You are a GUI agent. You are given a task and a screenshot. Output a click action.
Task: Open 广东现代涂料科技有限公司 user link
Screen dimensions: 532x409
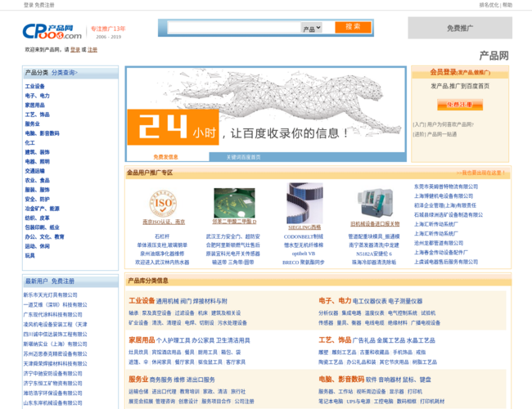52,315
